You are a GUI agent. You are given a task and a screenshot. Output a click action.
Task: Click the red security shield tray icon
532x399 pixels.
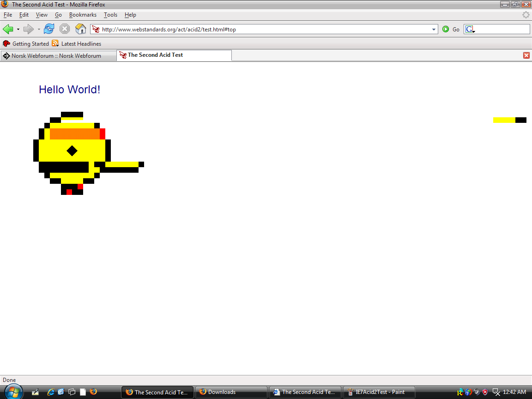click(x=485, y=392)
